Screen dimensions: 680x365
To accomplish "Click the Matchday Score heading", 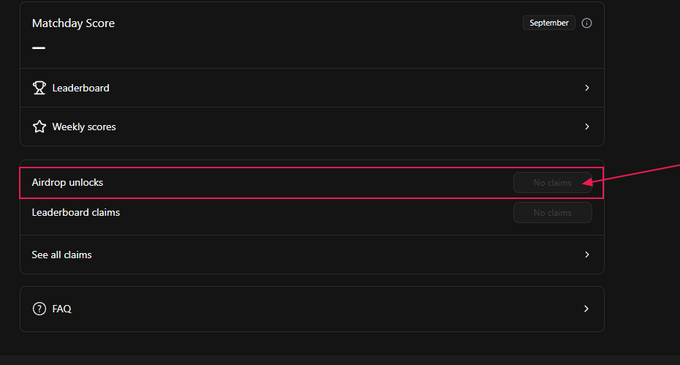I will point(73,23).
